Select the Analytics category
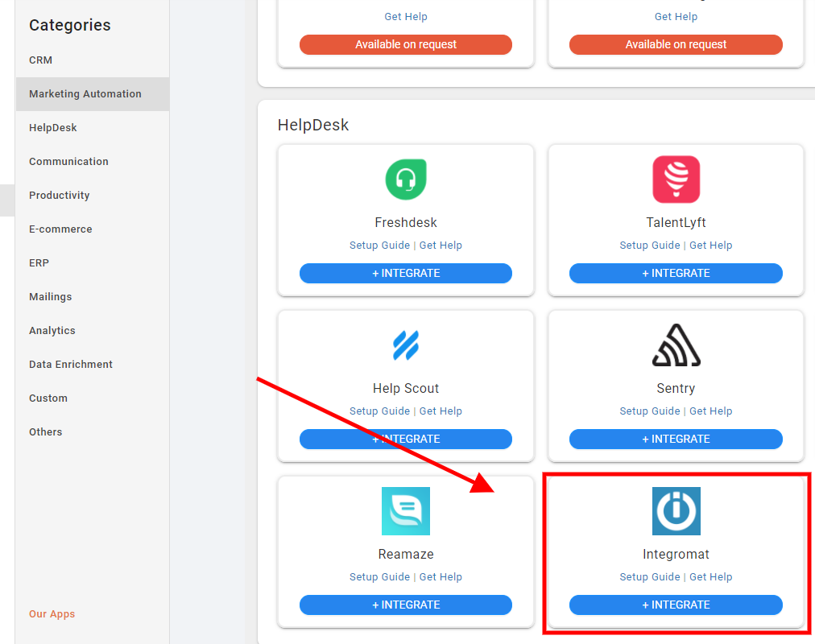815x644 pixels. click(93, 330)
